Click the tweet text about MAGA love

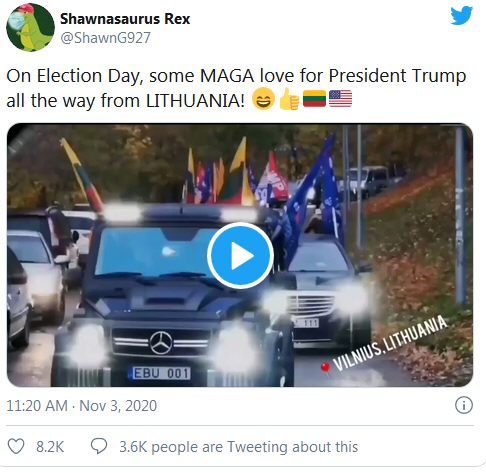tap(236, 88)
